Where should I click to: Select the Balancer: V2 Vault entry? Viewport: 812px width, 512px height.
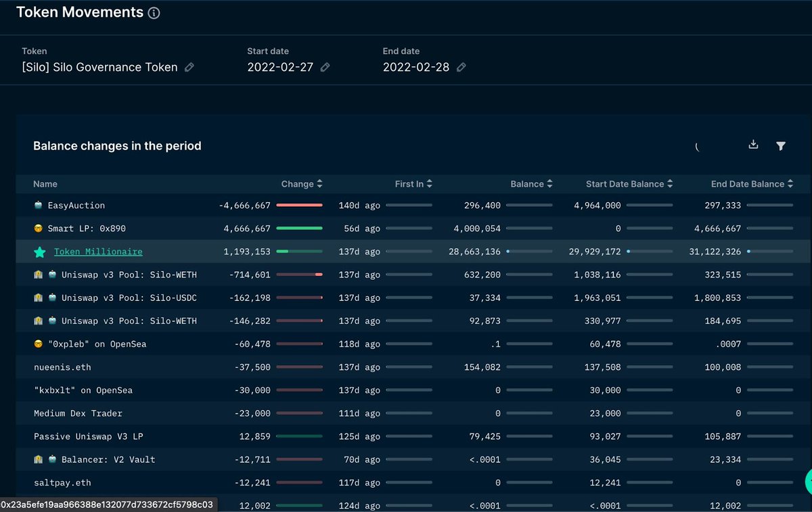[x=108, y=459]
